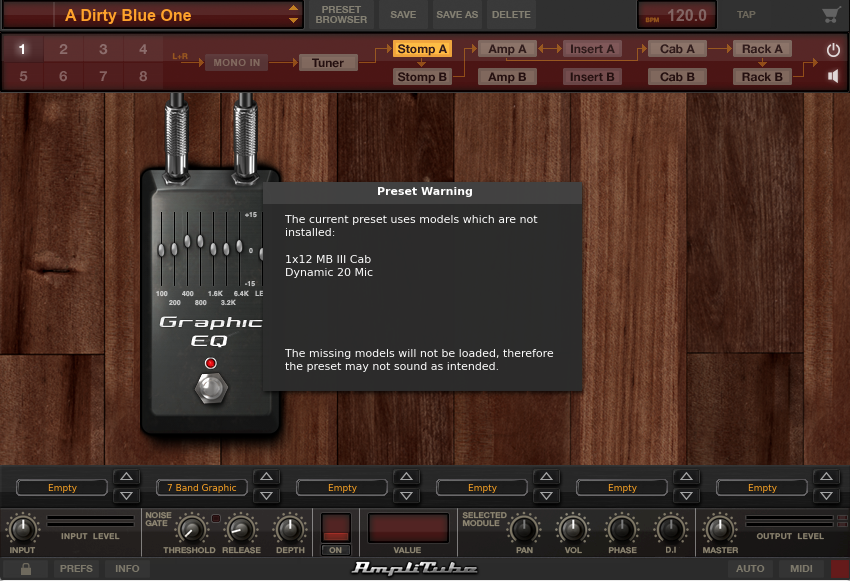Click the VALUE display field
850x581 pixels.
(408, 528)
